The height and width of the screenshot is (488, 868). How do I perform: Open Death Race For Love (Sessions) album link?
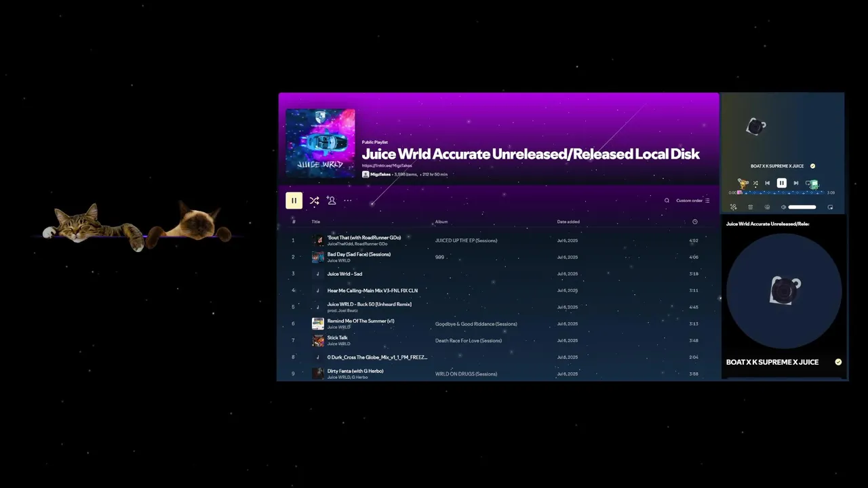[x=469, y=340]
